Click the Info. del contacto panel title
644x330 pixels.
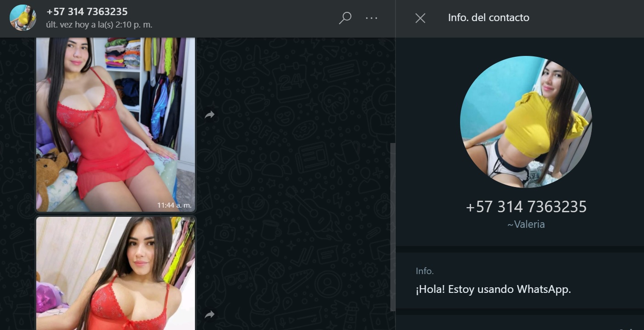coord(489,18)
